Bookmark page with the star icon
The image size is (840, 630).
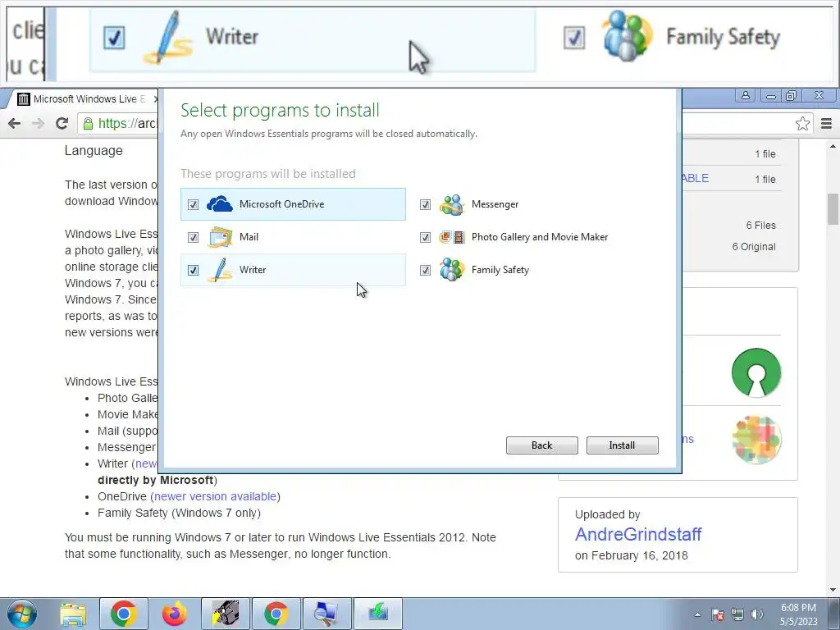[x=802, y=124]
